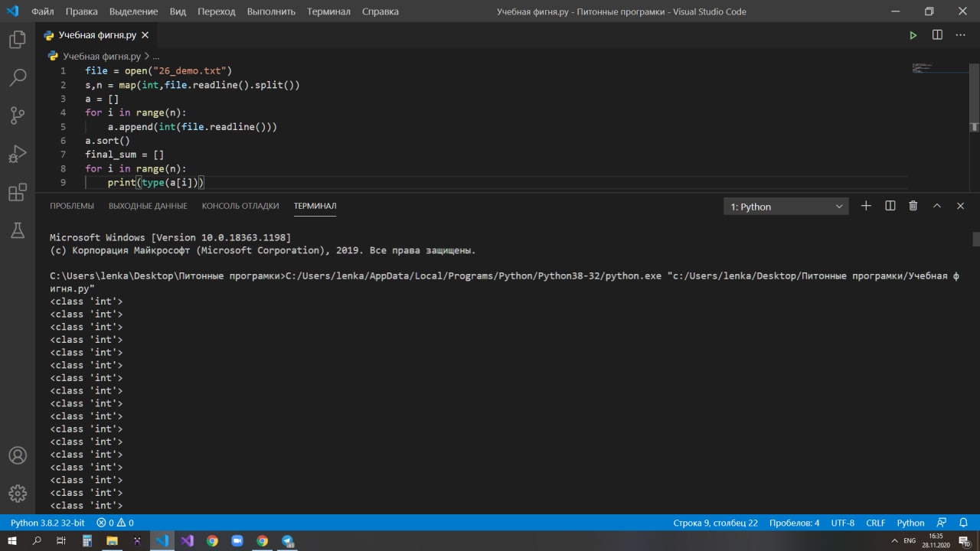Open the Extensions view
Image resolution: width=980 pixels, height=551 pixels.
point(17,192)
